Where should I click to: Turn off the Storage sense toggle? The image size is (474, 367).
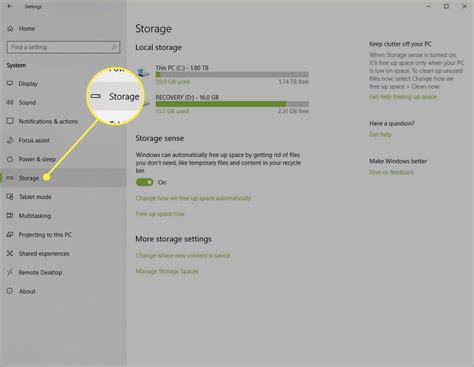(144, 182)
